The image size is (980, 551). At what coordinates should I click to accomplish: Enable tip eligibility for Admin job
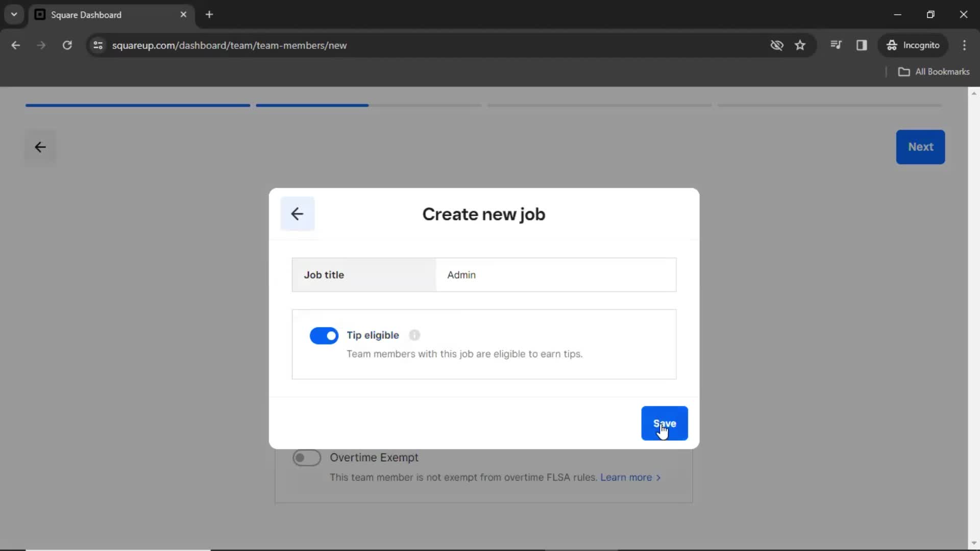pyautogui.click(x=324, y=335)
